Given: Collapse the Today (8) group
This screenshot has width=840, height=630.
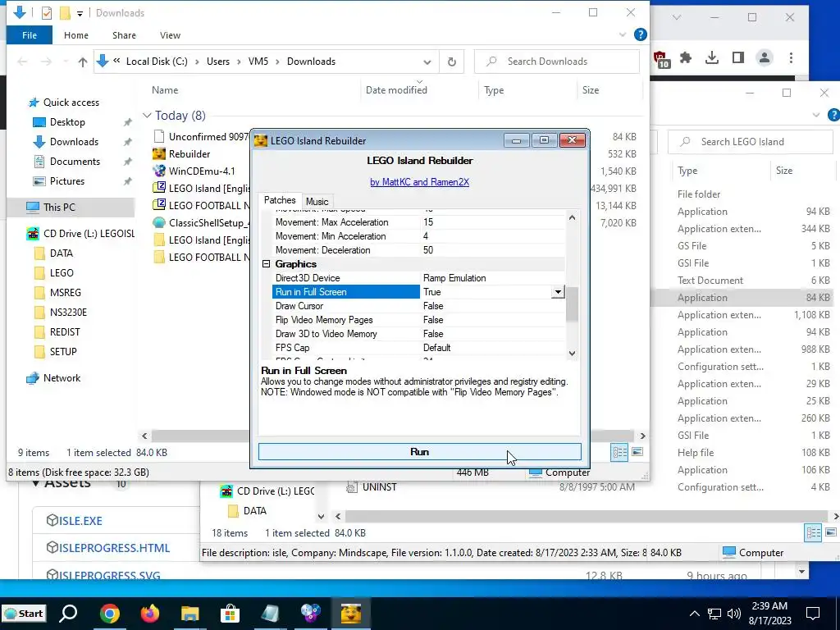Looking at the screenshot, I should pyautogui.click(x=147, y=115).
